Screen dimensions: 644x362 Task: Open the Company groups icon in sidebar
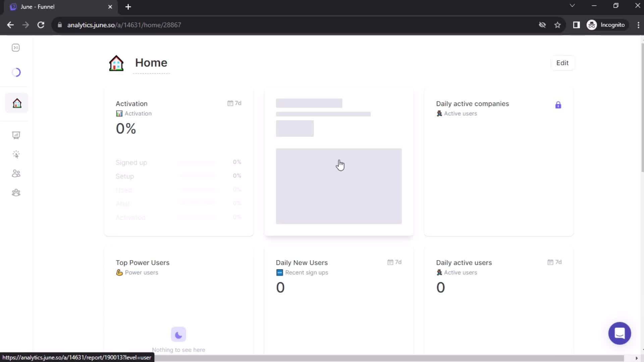click(16, 193)
